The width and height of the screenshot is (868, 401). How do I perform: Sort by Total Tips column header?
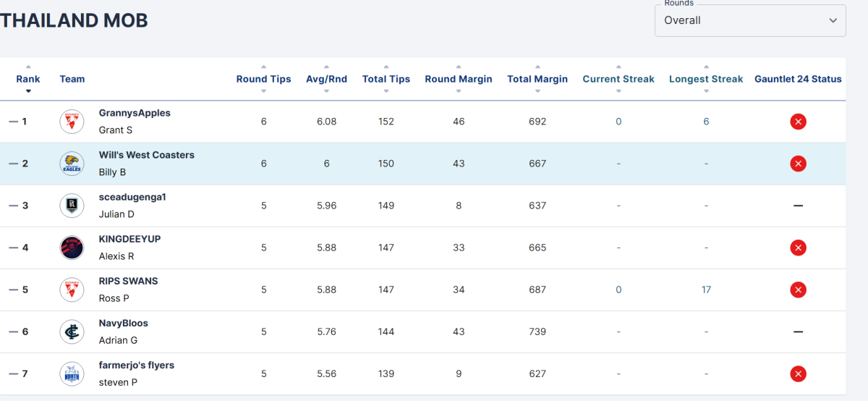pyautogui.click(x=386, y=79)
